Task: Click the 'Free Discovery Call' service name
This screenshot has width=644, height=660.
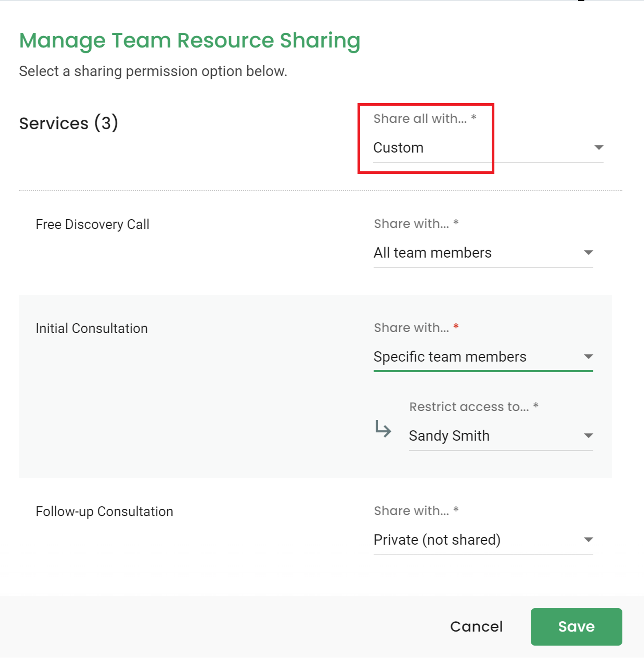Action: (92, 225)
